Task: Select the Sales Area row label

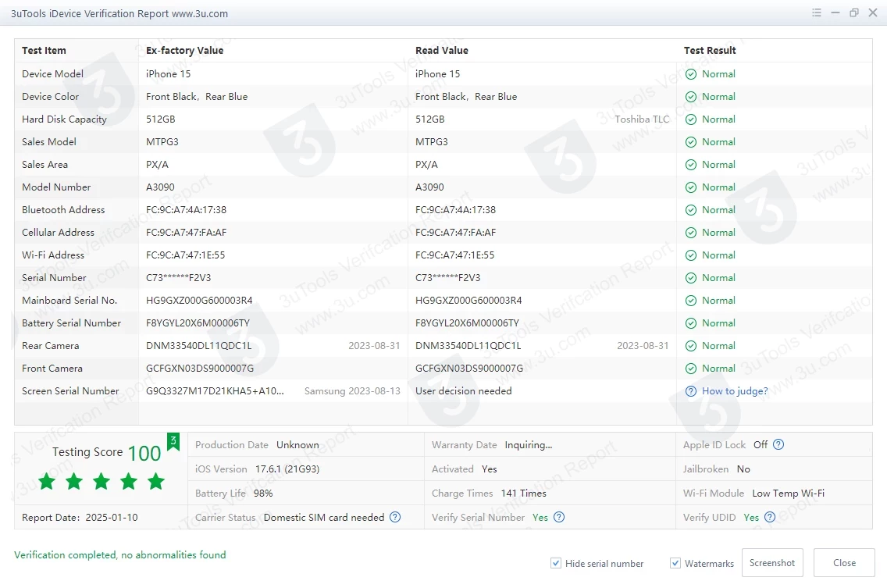Action: 45,165
